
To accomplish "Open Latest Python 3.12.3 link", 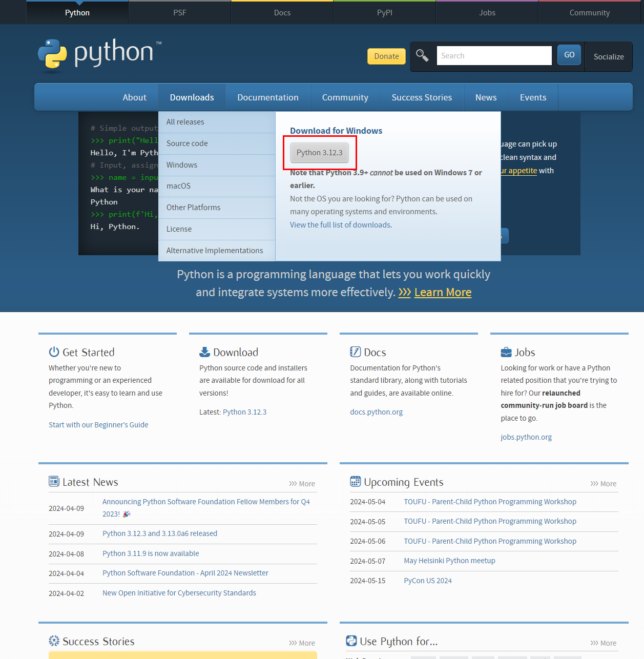I will [x=244, y=412].
